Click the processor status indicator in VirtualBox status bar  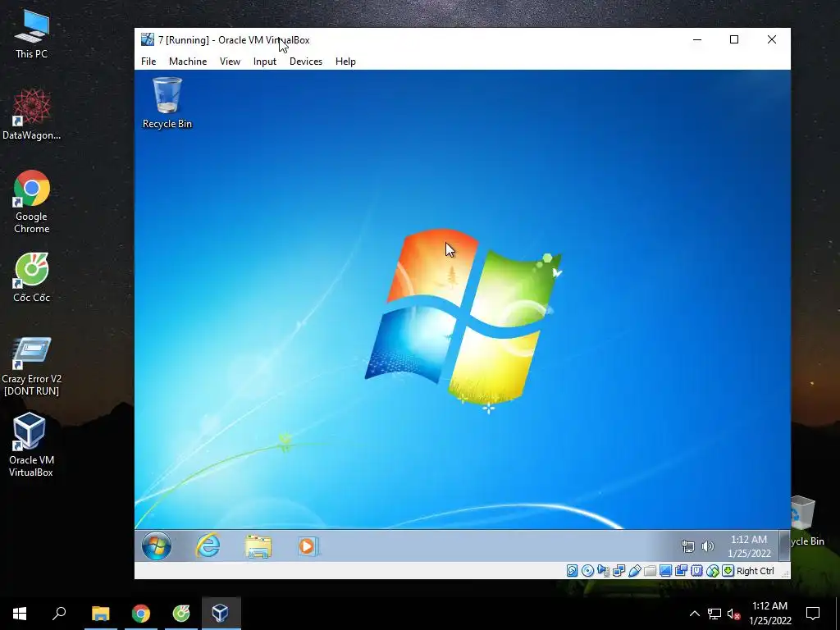696,571
